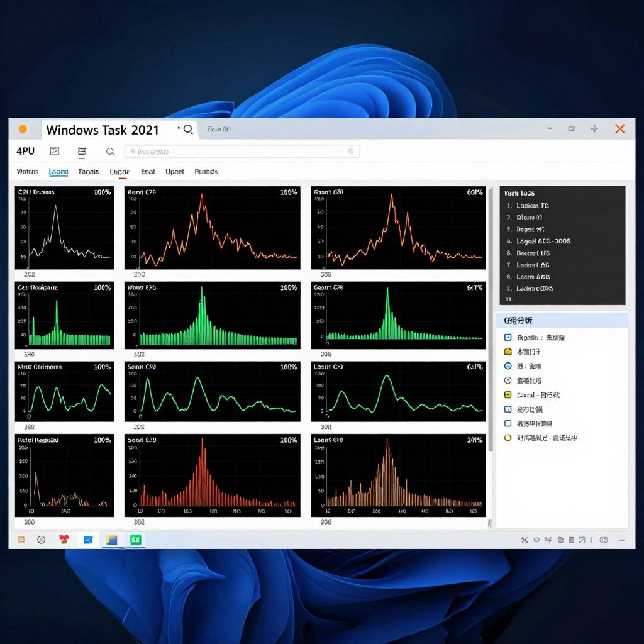This screenshot has width=644, height=644.
Task: Switch to the Legde tab
Action: click(x=119, y=172)
